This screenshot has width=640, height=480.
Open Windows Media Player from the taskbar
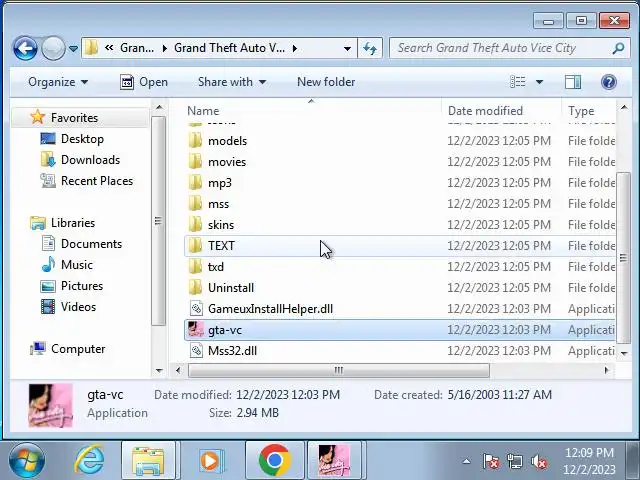pos(211,461)
